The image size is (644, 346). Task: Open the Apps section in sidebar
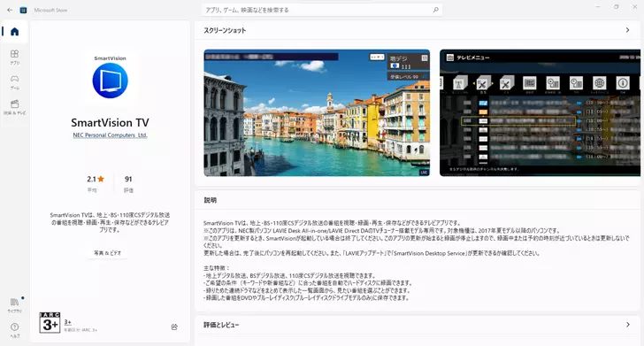pyautogui.click(x=15, y=58)
